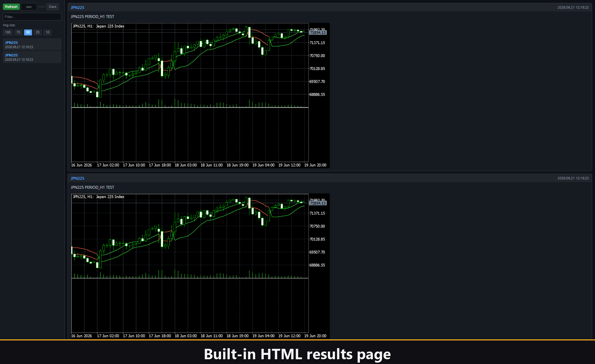Screen dimensions: 595x364
Task: Open the top JPN225 chart image
Action: point(200,95)
